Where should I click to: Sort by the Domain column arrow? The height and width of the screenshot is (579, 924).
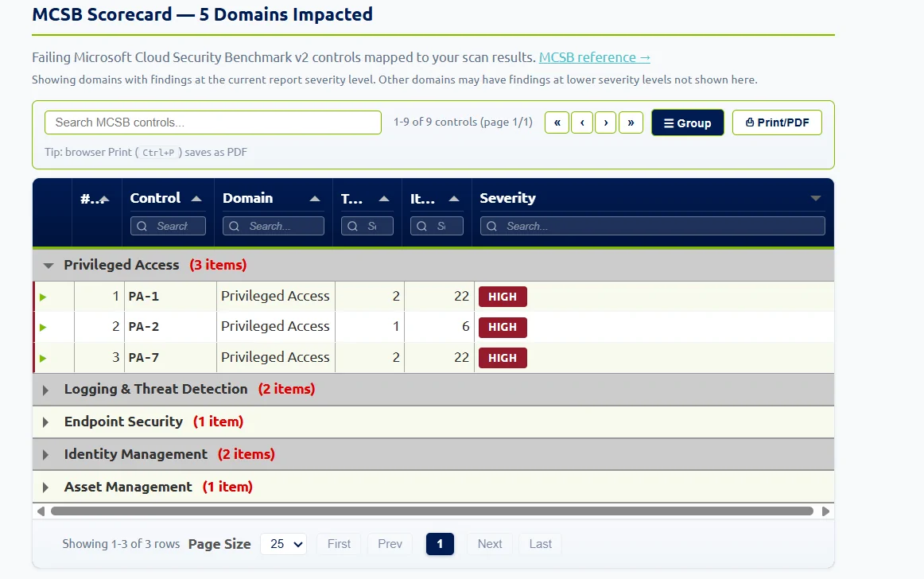(315, 199)
